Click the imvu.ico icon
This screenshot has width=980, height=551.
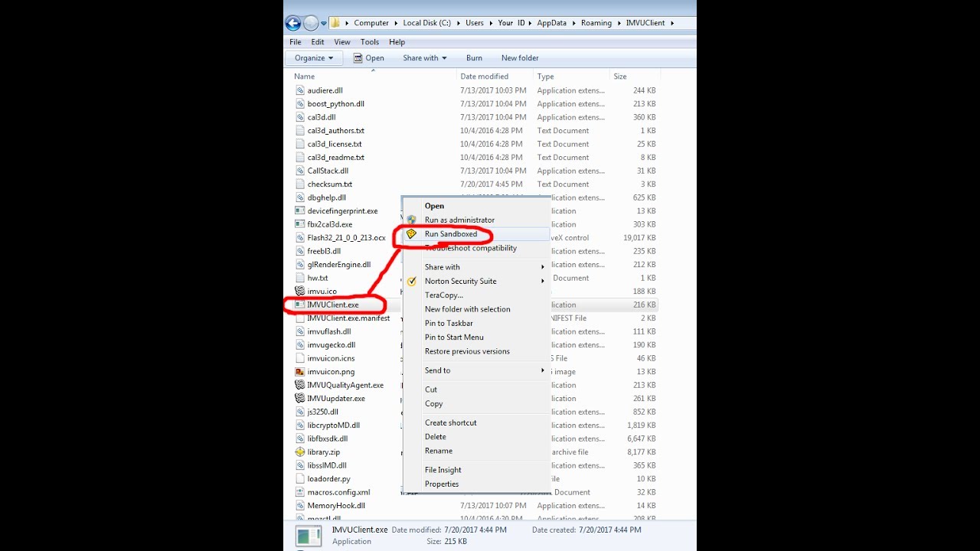tap(300, 292)
